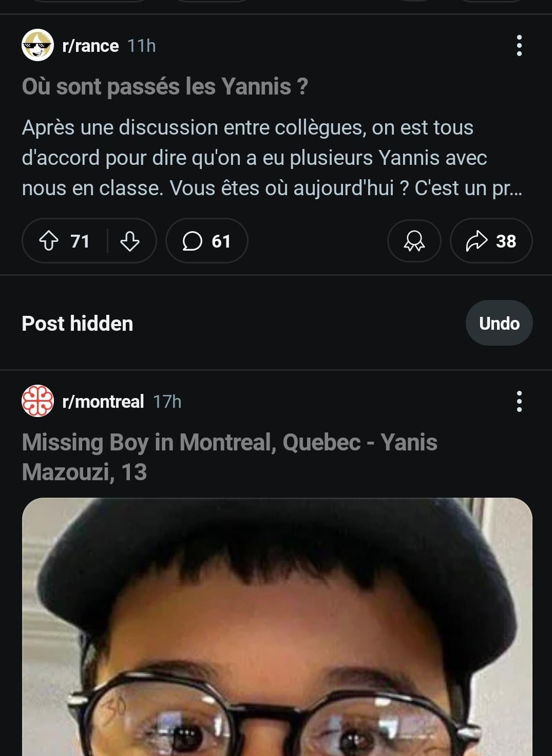The image size is (552, 756).
Task: Tap the "Post hidden" notice
Action: [x=78, y=324]
